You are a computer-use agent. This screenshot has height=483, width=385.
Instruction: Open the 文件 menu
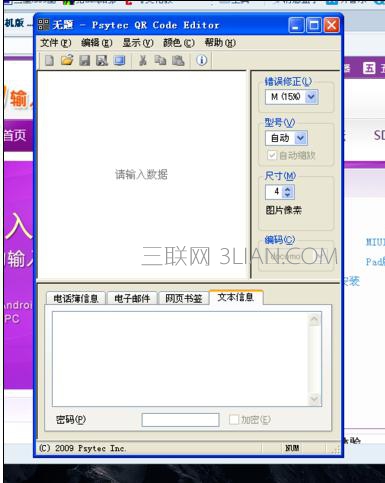tap(56, 43)
